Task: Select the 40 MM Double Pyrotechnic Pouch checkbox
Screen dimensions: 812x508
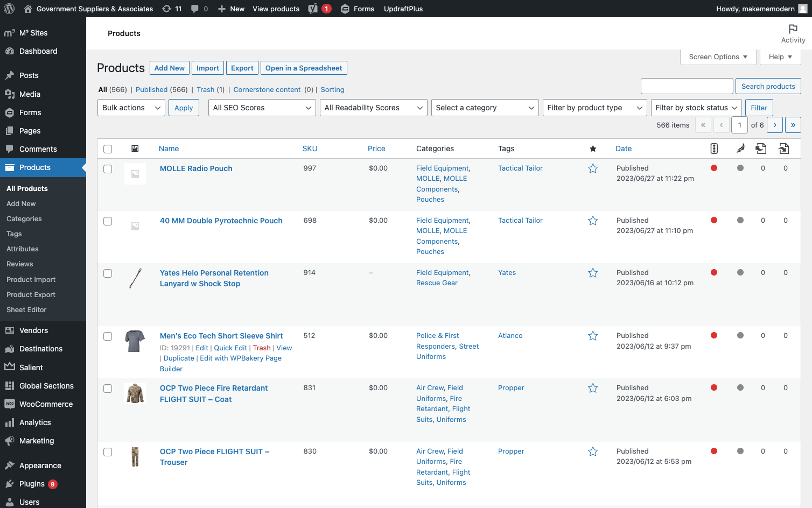Action: pyautogui.click(x=108, y=221)
